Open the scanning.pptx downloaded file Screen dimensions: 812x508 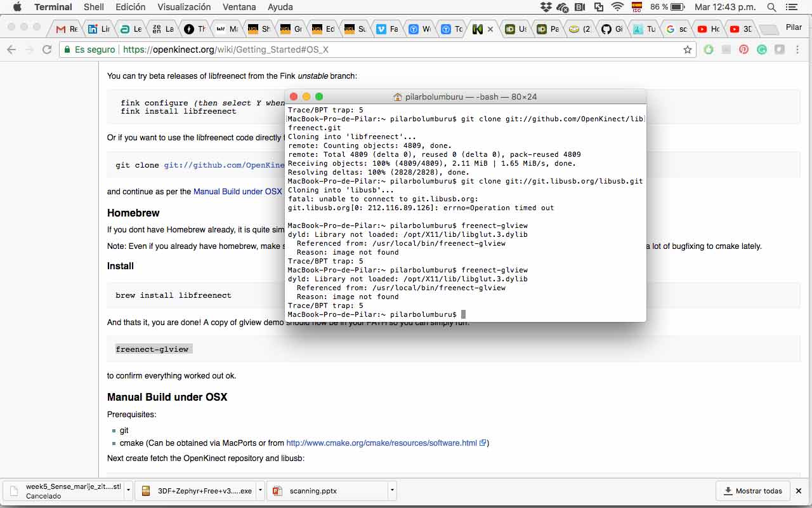coord(328,491)
